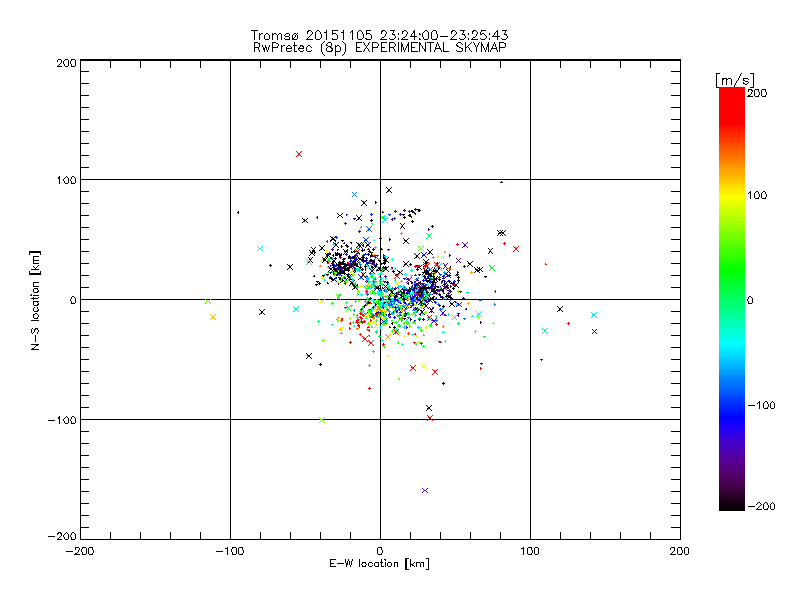This screenshot has height=600, width=800.
Task: Click the E-W axis "-100" tick label
Action: point(230,551)
